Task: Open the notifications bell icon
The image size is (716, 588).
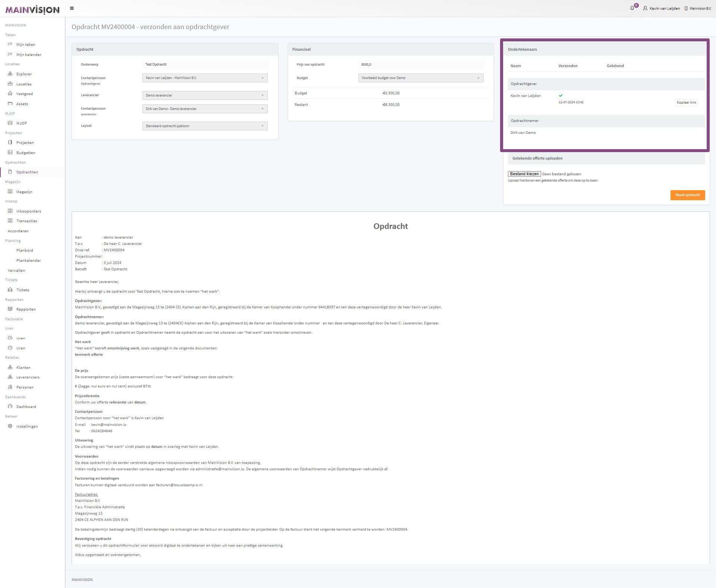Action: coord(632,8)
